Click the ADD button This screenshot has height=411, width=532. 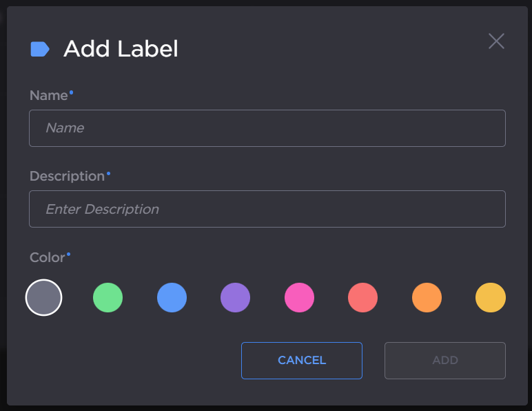[x=444, y=360]
